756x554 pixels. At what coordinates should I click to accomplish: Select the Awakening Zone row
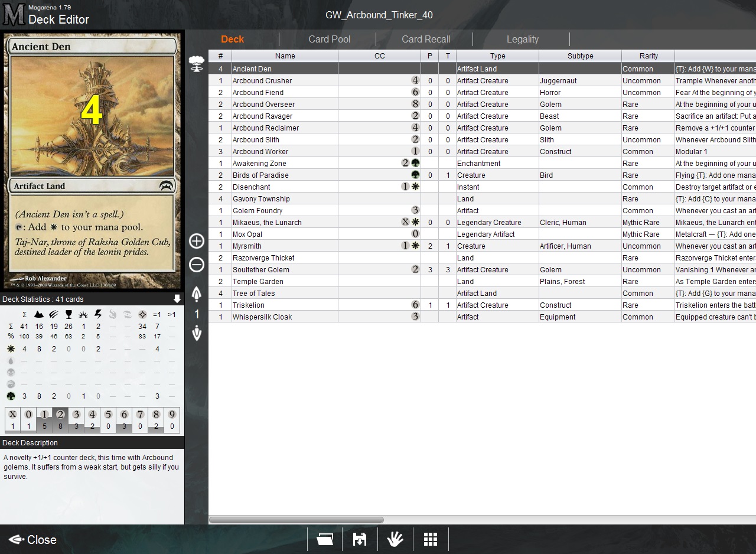(482, 163)
